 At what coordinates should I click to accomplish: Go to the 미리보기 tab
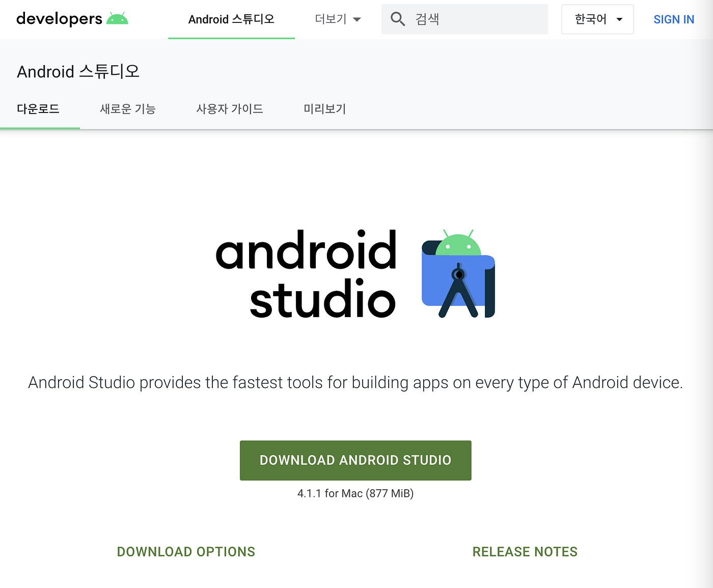tap(325, 109)
